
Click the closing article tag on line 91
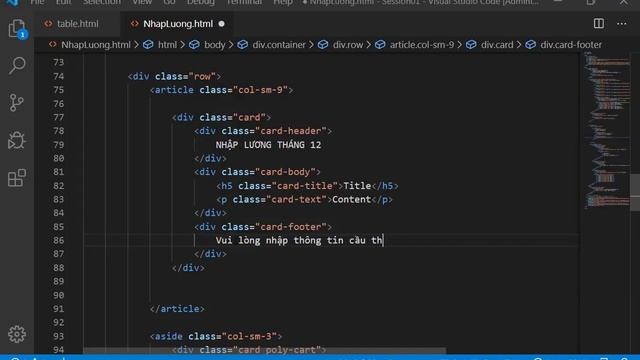pyautogui.click(x=177, y=309)
